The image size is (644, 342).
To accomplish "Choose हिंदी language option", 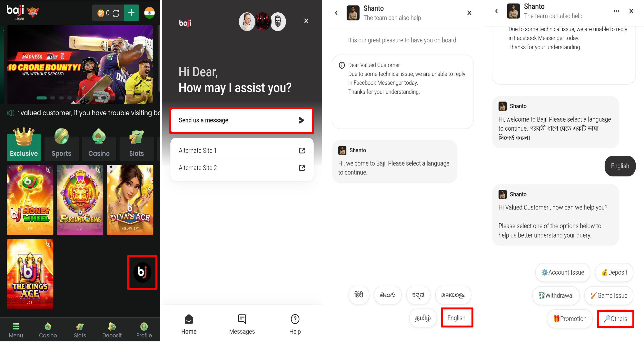I will click(359, 295).
